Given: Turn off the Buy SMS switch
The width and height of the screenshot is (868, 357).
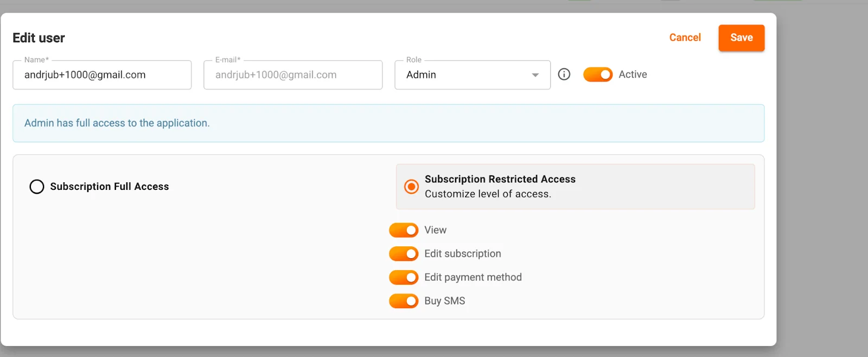Looking at the screenshot, I should [404, 301].
